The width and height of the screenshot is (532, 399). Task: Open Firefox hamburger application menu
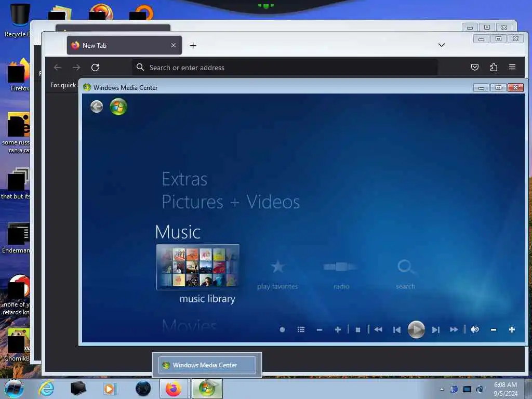(x=512, y=67)
